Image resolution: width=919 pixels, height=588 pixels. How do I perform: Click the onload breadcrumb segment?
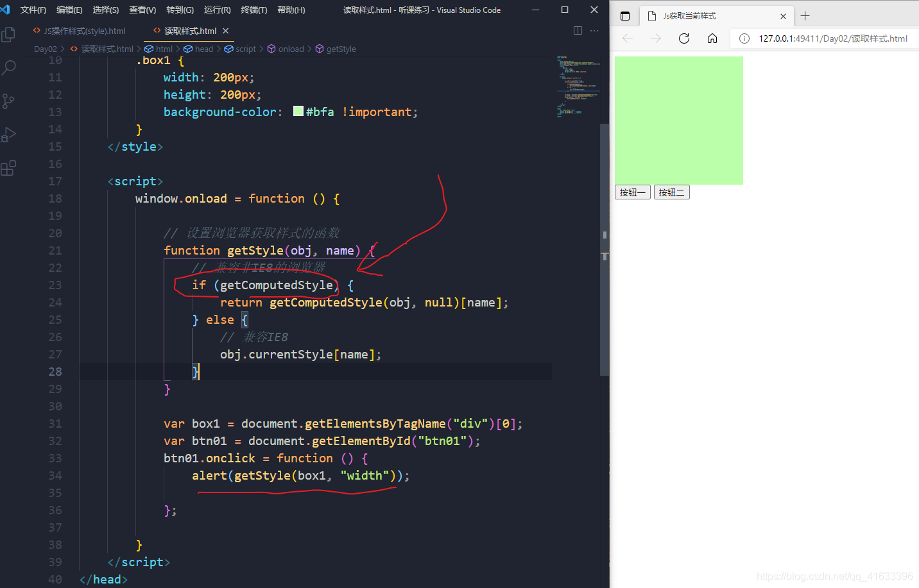click(x=291, y=49)
